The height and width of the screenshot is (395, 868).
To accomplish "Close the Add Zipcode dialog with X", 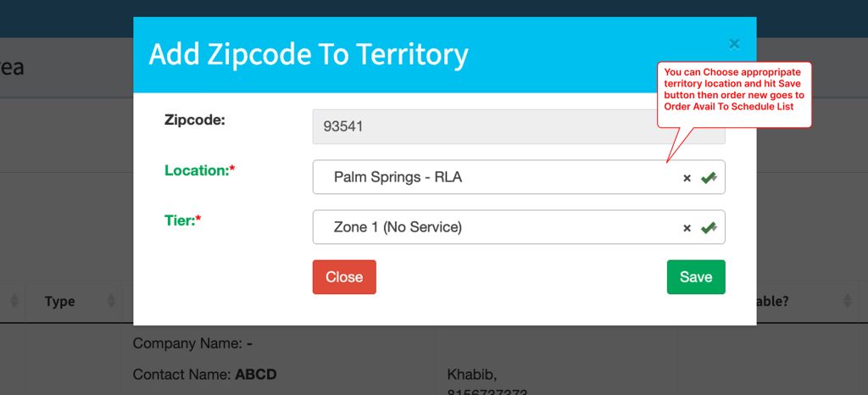I will [734, 43].
